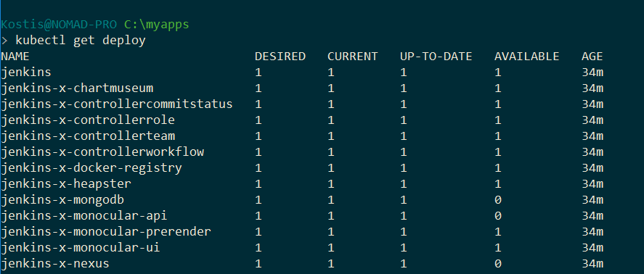This screenshot has height=274, width=644.
Task: Click the NAME column header
Action: pyautogui.click(x=15, y=57)
